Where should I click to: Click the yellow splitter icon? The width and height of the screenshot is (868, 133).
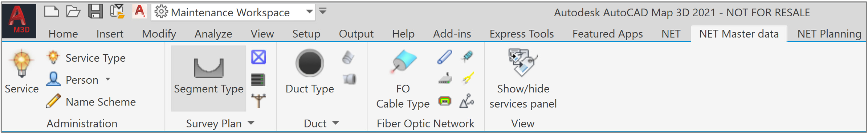468,78
